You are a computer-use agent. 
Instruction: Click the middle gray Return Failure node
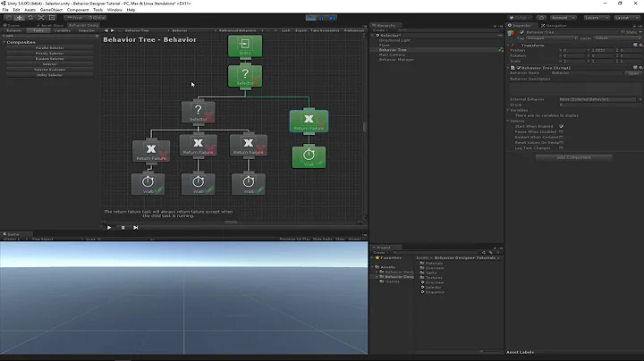tap(198, 146)
